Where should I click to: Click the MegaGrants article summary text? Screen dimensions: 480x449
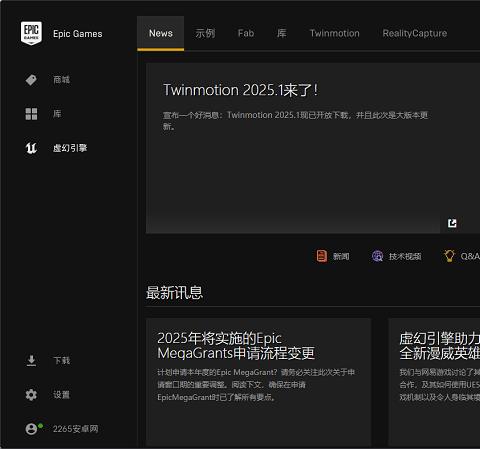pos(256,385)
